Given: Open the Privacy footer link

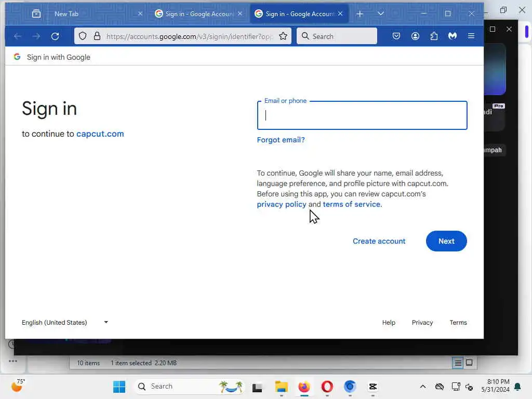Looking at the screenshot, I should 422,322.
